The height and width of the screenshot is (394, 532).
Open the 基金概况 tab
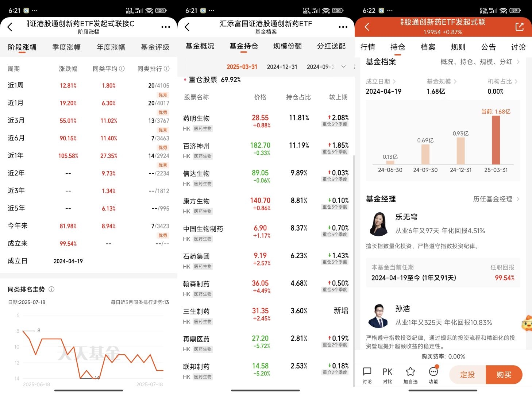tap(200, 46)
